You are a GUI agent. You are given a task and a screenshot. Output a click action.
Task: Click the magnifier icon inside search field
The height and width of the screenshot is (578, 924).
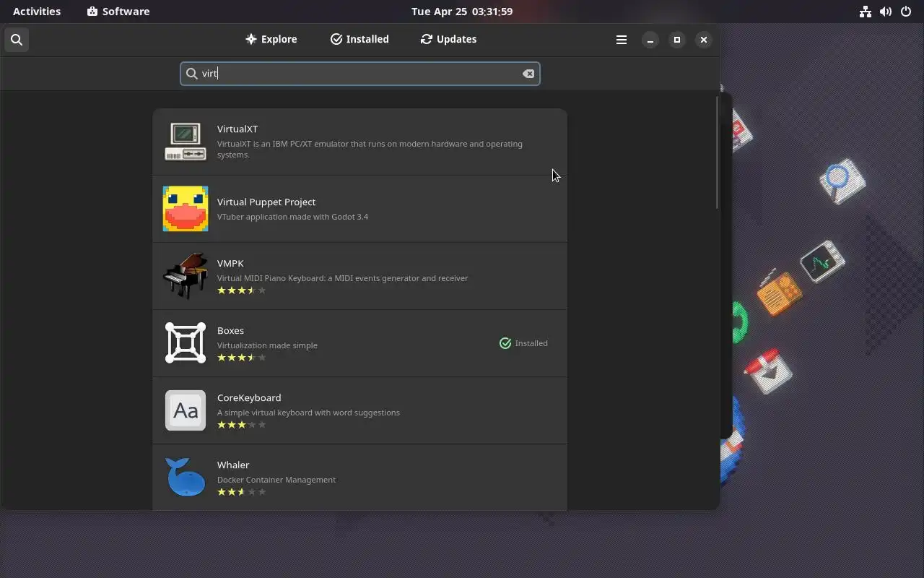point(191,74)
